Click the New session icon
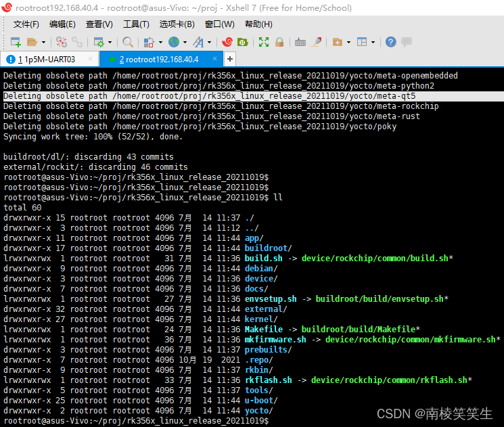504x427 pixels. (16, 42)
